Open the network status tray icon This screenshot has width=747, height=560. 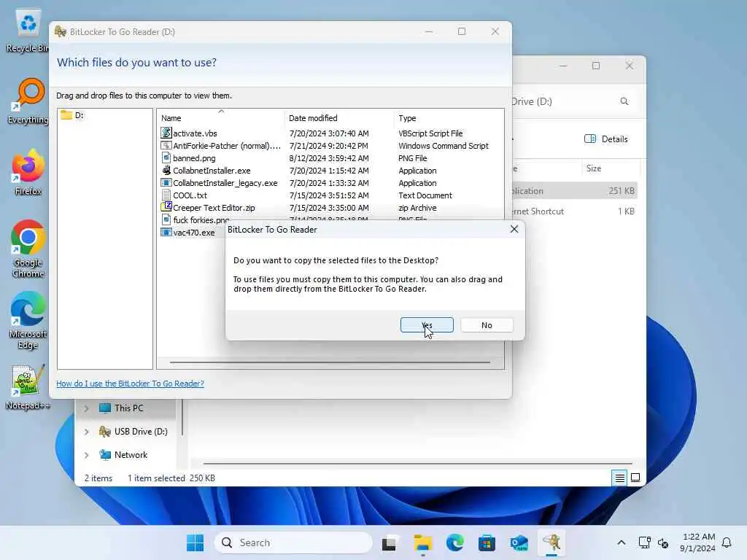pos(644,542)
